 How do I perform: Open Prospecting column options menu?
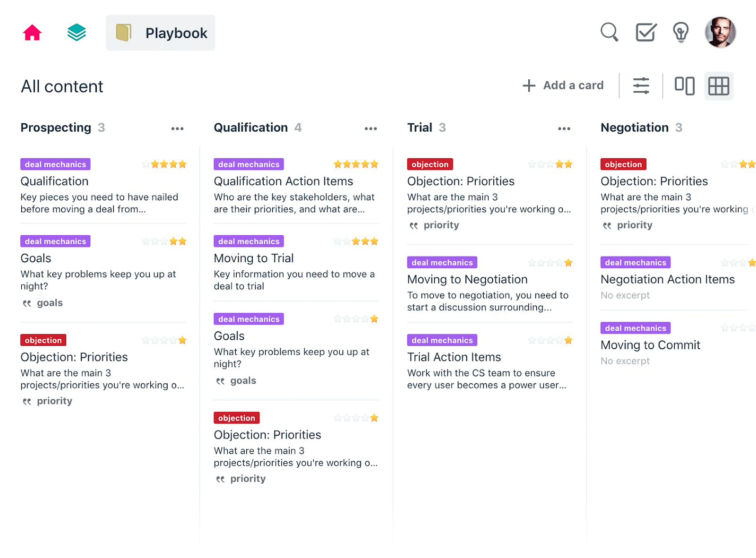coord(177,129)
